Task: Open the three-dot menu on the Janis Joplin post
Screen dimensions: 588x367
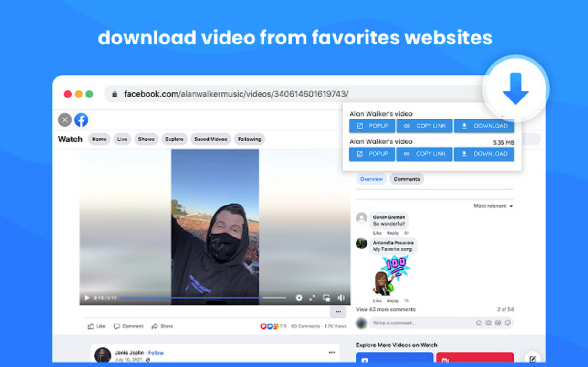Action: click(332, 353)
